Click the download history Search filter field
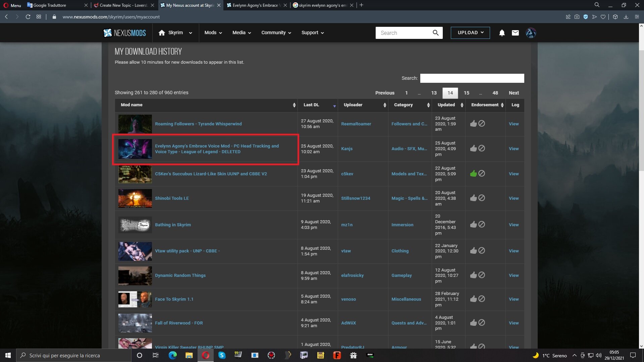This screenshot has height=362, width=644. pos(472,78)
